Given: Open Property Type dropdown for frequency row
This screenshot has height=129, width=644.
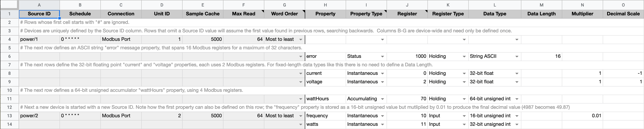Looking at the screenshot, I should coord(382,116).
